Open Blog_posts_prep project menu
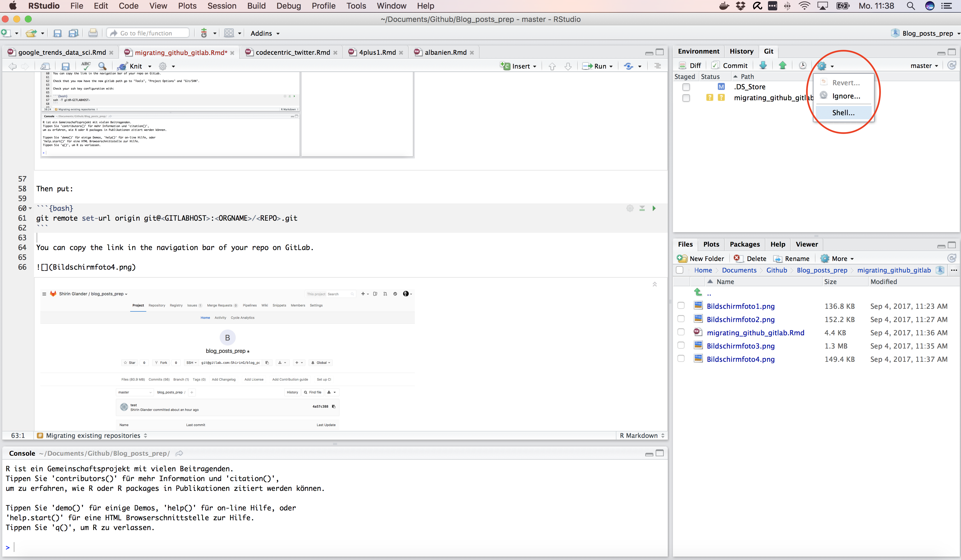The height and width of the screenshot is (560, 961). pos(926,33)
